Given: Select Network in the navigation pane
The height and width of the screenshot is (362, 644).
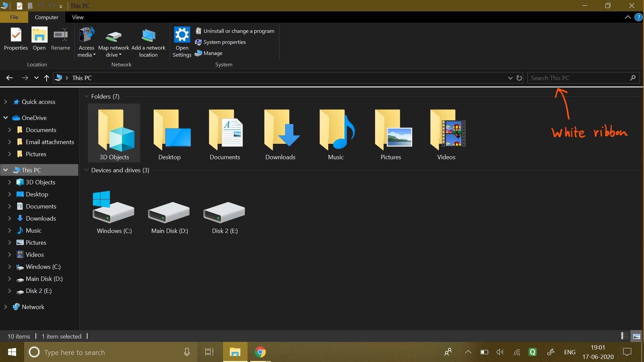Looking at the screenshot, I should (28, 307).
